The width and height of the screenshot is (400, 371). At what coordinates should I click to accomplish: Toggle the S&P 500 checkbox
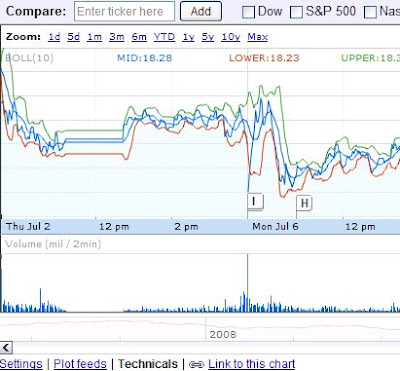point(296,12)
